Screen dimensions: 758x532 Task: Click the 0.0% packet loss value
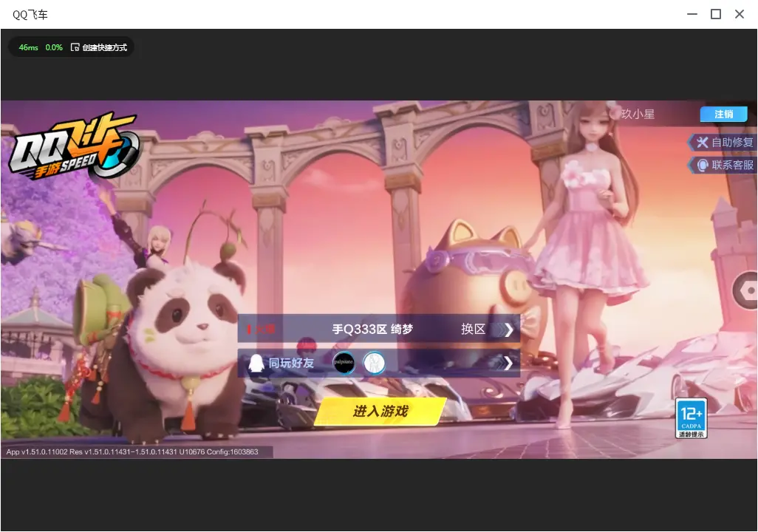[54, 47]
